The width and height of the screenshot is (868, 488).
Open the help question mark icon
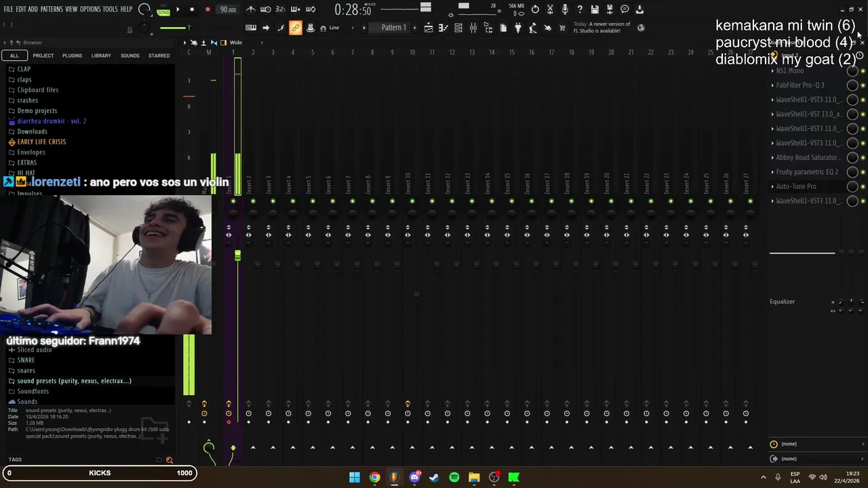click(x=580, y=9)
